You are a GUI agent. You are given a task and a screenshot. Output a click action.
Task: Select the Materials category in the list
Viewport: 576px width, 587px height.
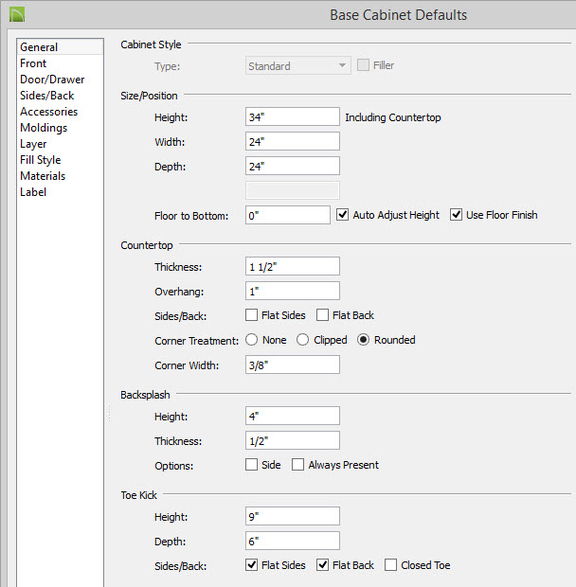(x=43, y=176)
